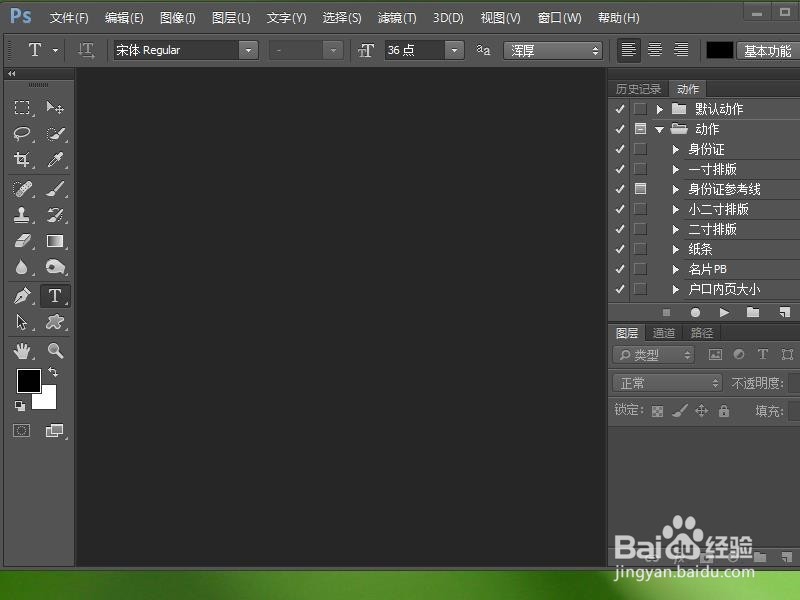This screenshot has width=800, height=600.
Task: Select the Path Selection tool
Action: click(21, 322)
